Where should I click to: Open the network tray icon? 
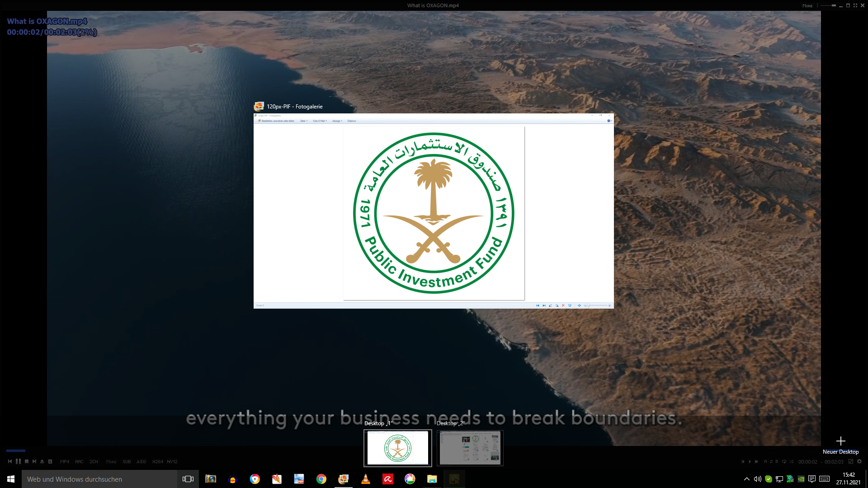[x=779, y=479]
